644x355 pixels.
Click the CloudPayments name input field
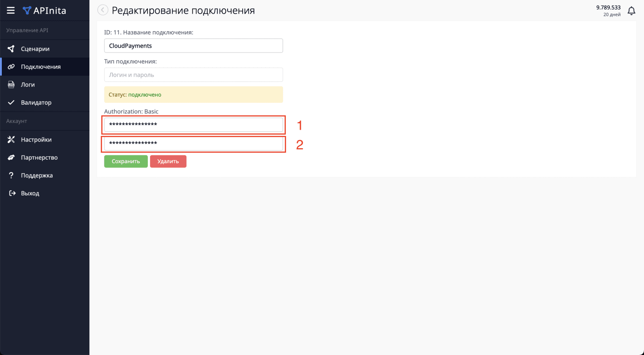click(x=194, y=45)
